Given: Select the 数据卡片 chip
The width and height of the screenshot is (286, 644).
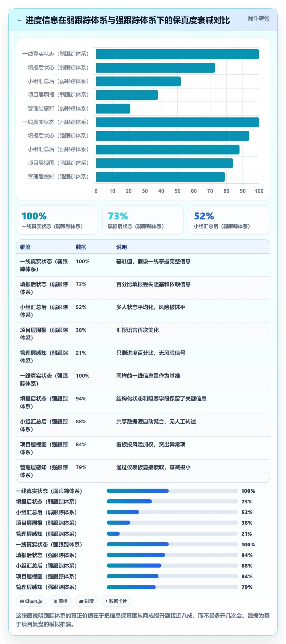Looking at the screenshot, I should (x=116, y=601).
